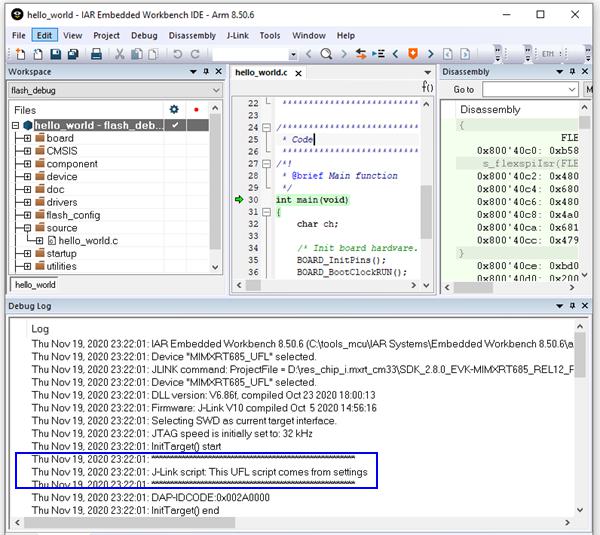Collapse the source folder
The height and width of the screenshot is (535, 600).
[27, 228]
